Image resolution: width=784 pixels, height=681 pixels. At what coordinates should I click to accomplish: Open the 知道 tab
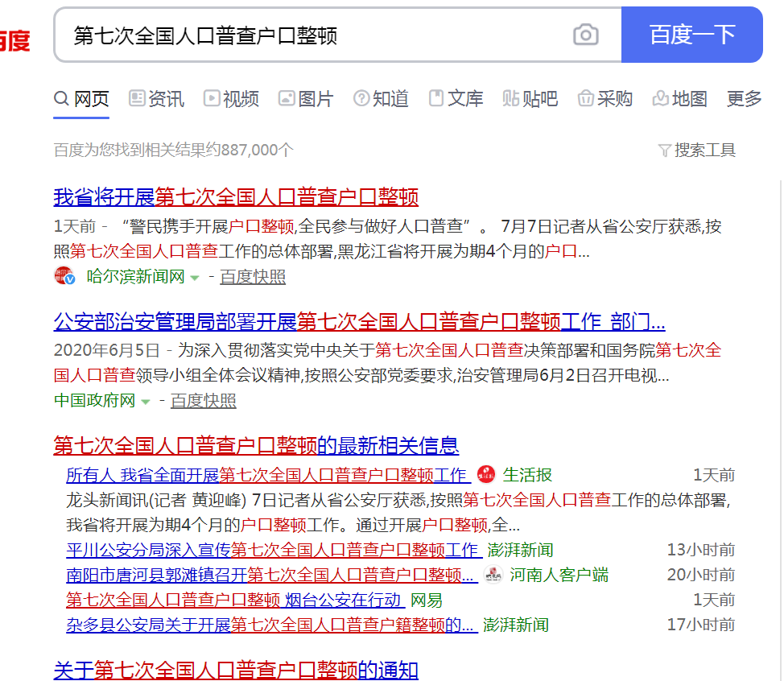pos(381,98)
